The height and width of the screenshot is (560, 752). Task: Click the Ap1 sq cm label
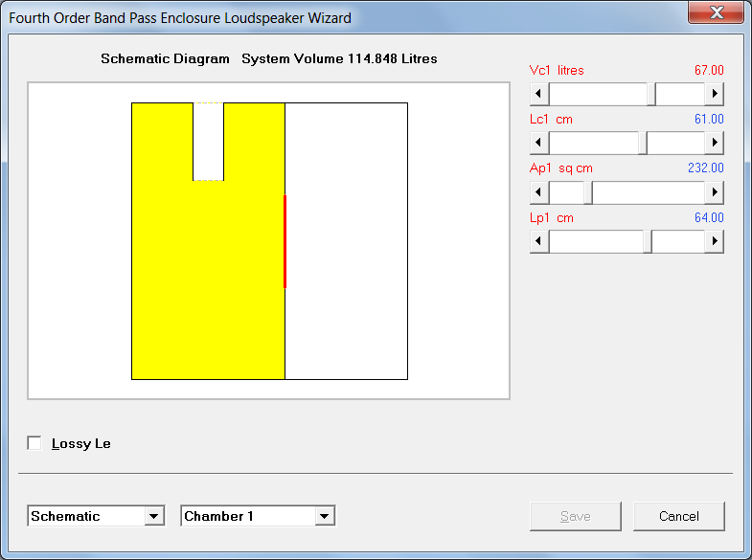pos(561,168)
